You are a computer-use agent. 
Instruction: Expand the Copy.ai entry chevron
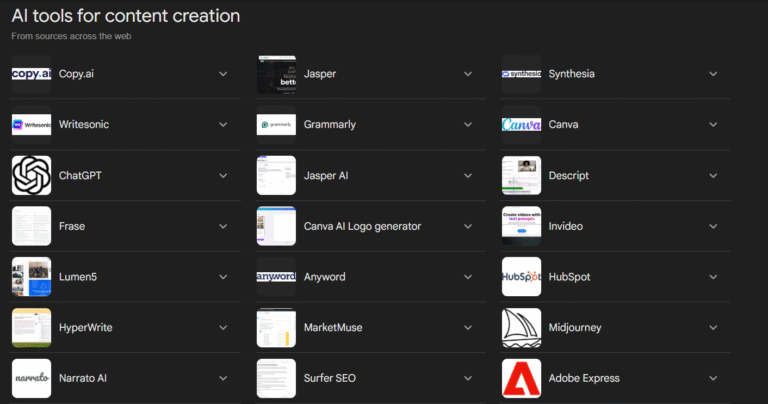223,74
